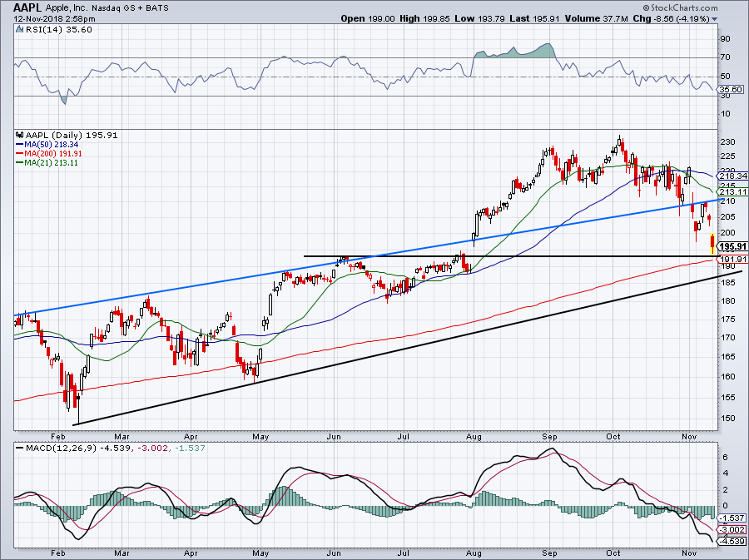Click the 150 label on the price axis
The image size is (749, 560).
(x=729, y=419)
